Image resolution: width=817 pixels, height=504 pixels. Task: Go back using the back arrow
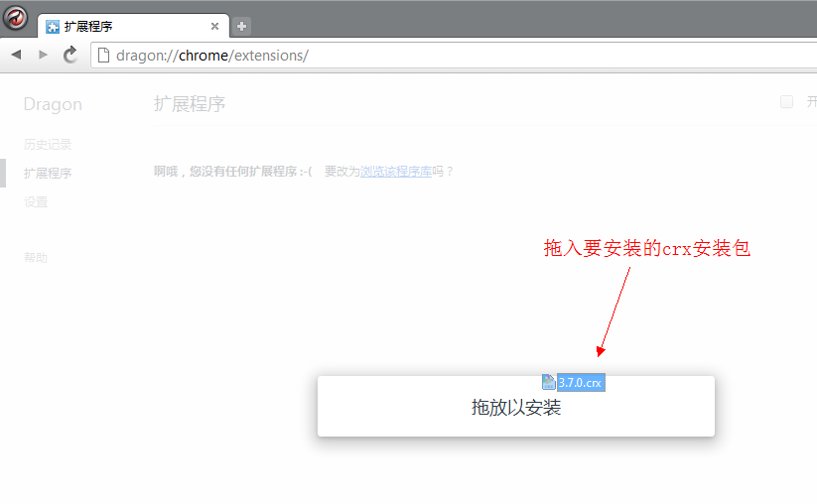click(16, 55)
